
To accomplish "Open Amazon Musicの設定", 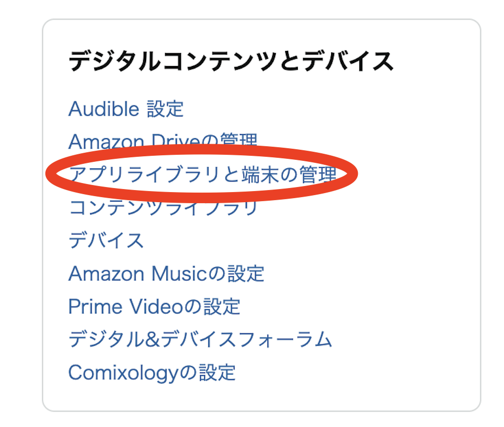I will point(166,274).
